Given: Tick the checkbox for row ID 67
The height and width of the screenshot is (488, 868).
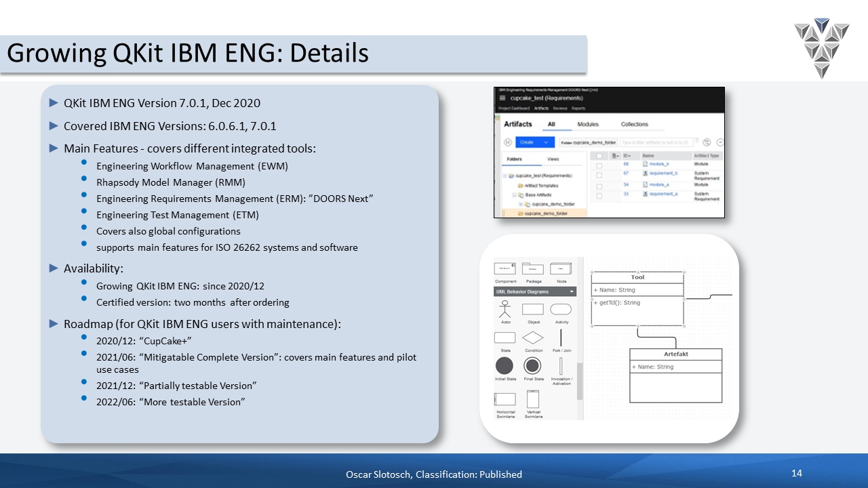Looking at the screenshot, I should (599, 174).
